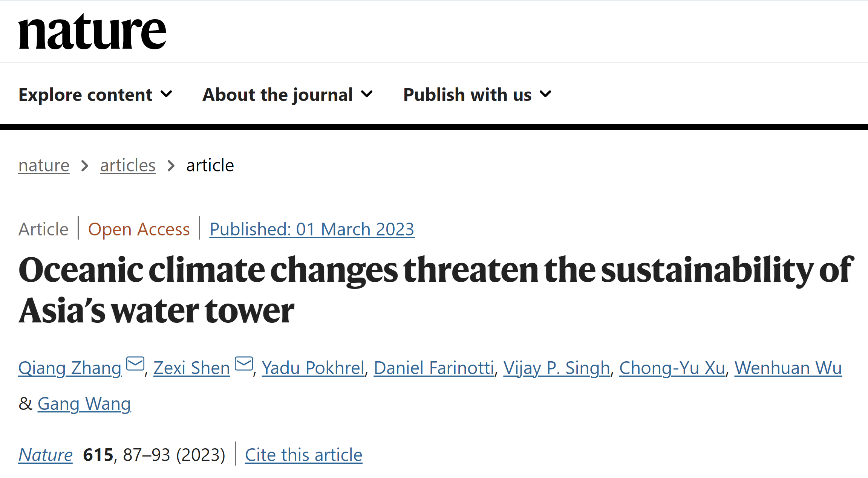This screenshot has width=868, height=478.
Task: Click the envelope icon beside Zexi Shen
Action: (x=244, y=364)
